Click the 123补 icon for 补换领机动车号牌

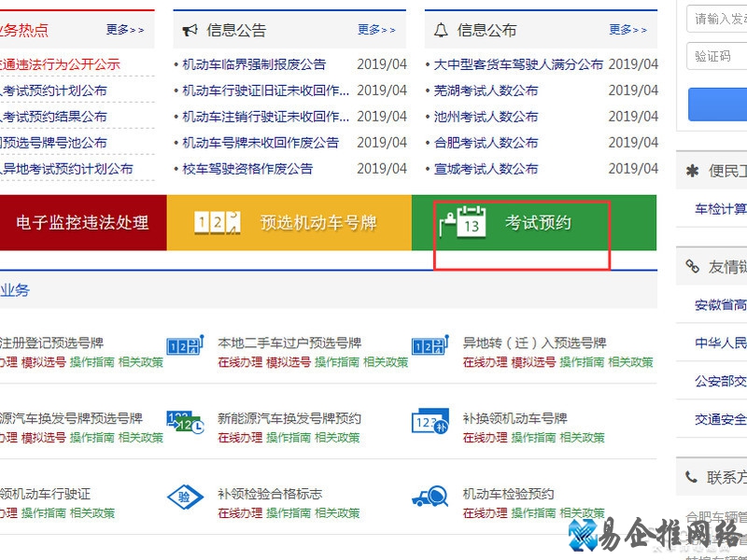[431, 422]
